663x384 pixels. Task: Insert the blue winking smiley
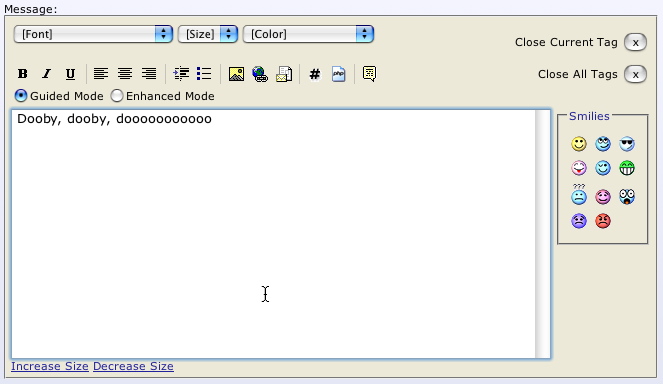[x=603, y=168]
